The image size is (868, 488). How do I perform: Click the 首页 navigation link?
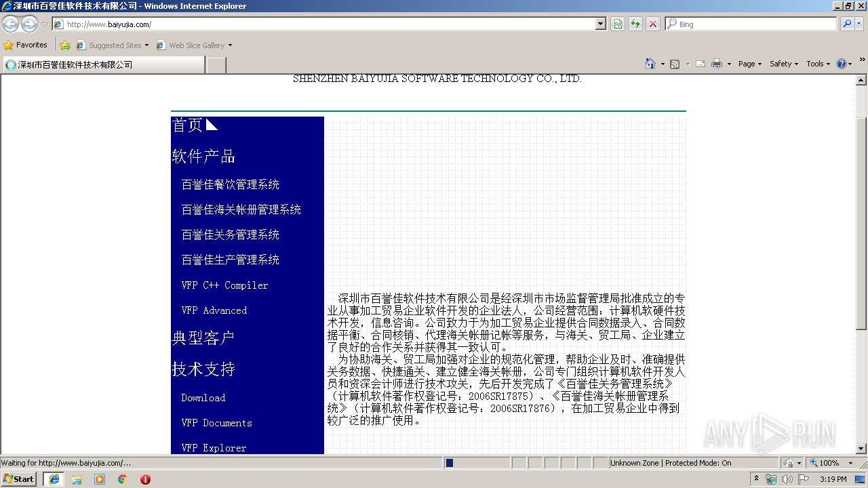(187, 125)
